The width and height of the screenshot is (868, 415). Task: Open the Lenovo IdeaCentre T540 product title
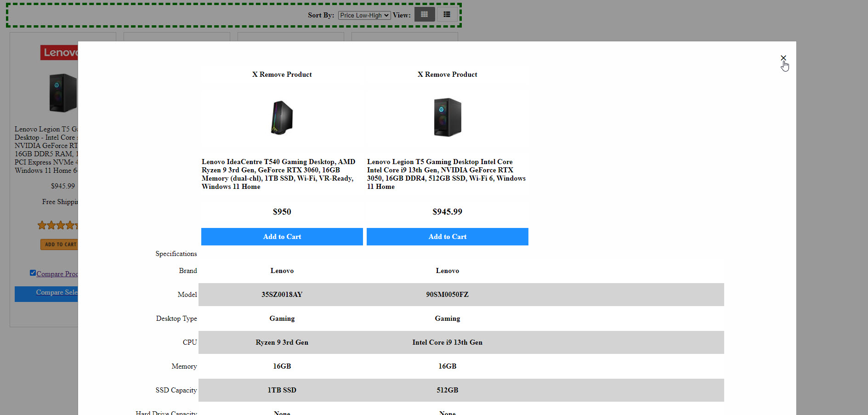278,174
